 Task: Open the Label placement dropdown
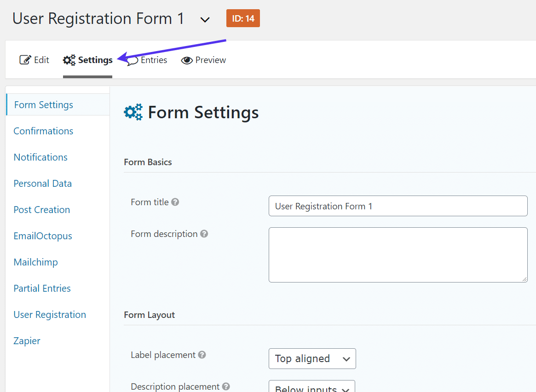click(x=312, y=358)
